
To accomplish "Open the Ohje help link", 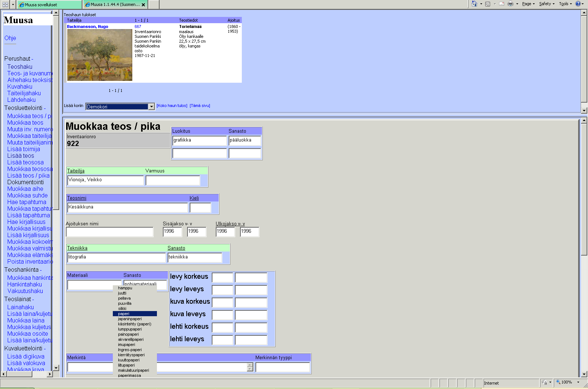I will tap(10, 38).
